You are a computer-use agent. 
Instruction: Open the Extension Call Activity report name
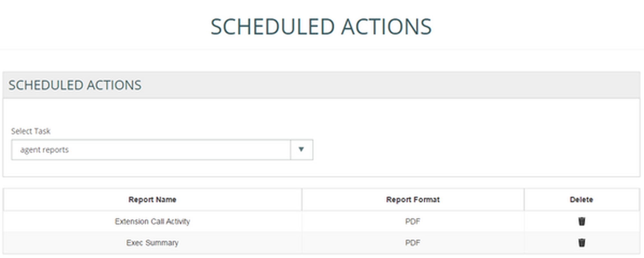(x=152, y=222)
